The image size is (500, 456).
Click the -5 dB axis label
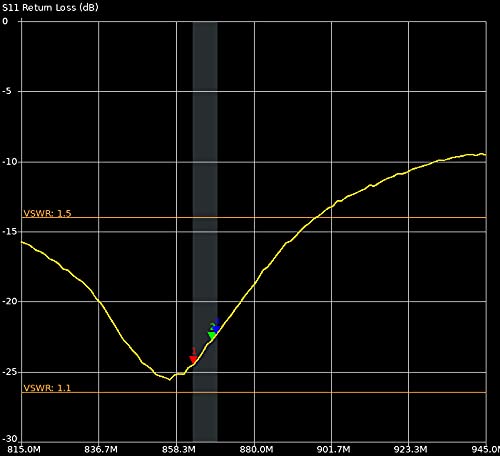point(7,91)
